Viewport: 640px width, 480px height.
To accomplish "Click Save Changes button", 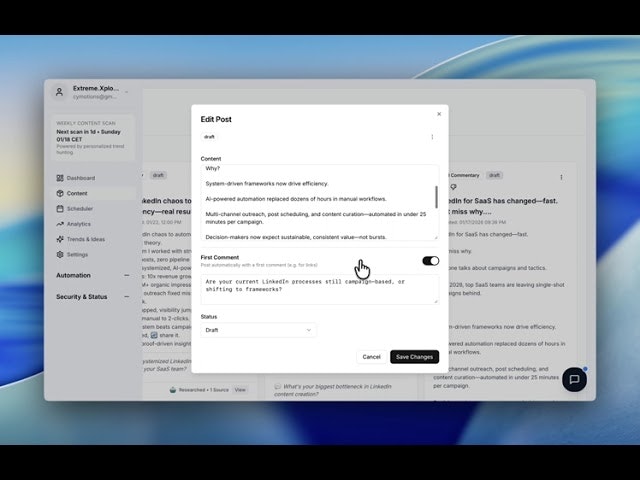I will click(x=414, y=357).
